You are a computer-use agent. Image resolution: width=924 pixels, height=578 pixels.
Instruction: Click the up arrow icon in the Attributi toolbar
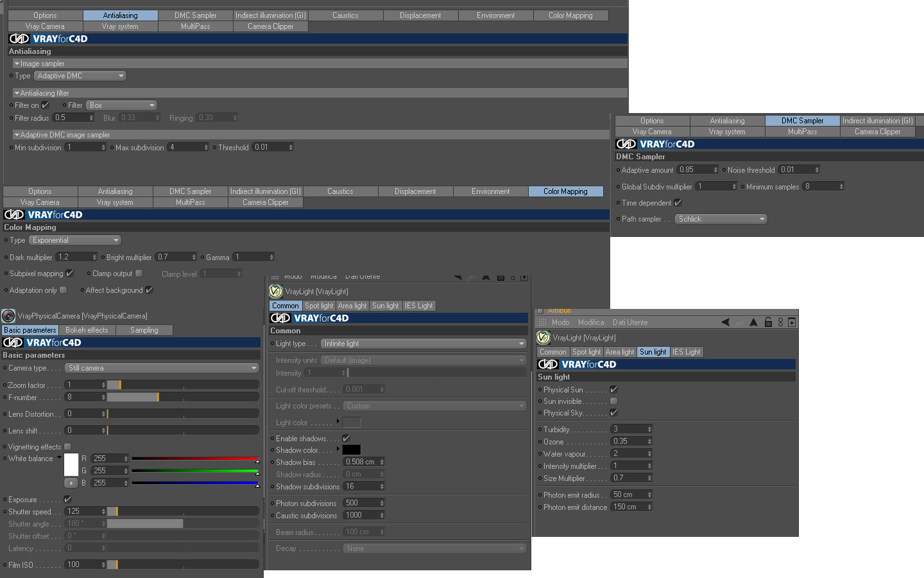(753, 322)
